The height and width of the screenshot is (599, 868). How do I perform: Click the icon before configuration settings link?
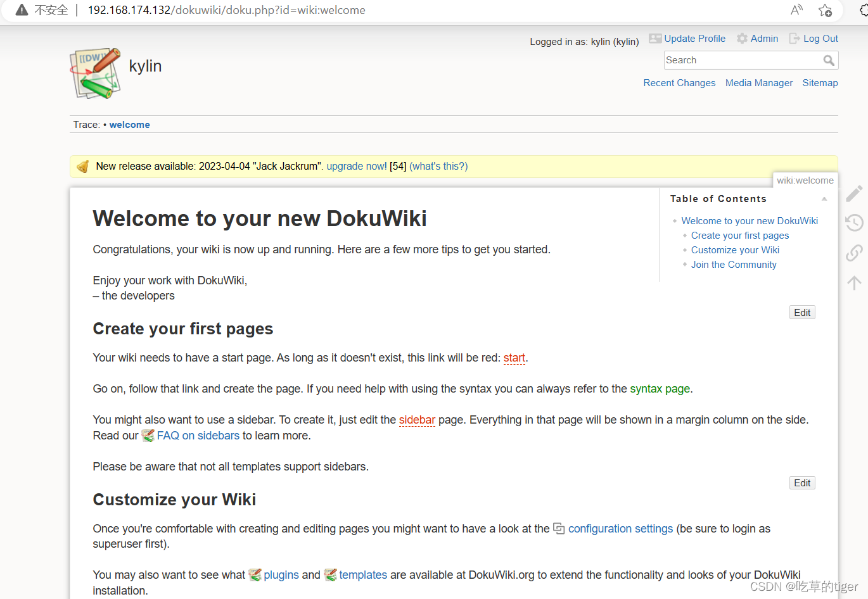(x=559, y=529)
